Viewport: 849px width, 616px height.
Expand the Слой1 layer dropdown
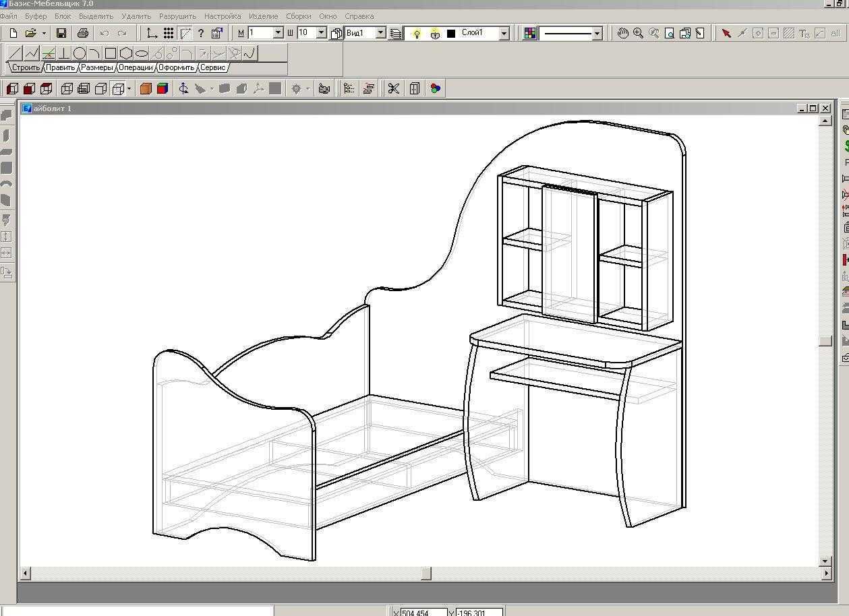click(x=504, y=33)
